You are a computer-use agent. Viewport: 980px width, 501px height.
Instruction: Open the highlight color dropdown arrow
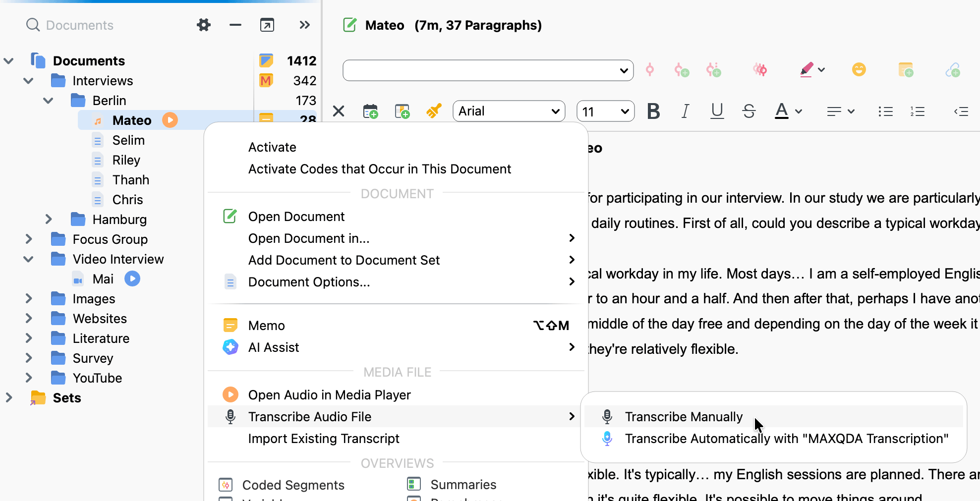pyautogui.click(x=821, y=70)
